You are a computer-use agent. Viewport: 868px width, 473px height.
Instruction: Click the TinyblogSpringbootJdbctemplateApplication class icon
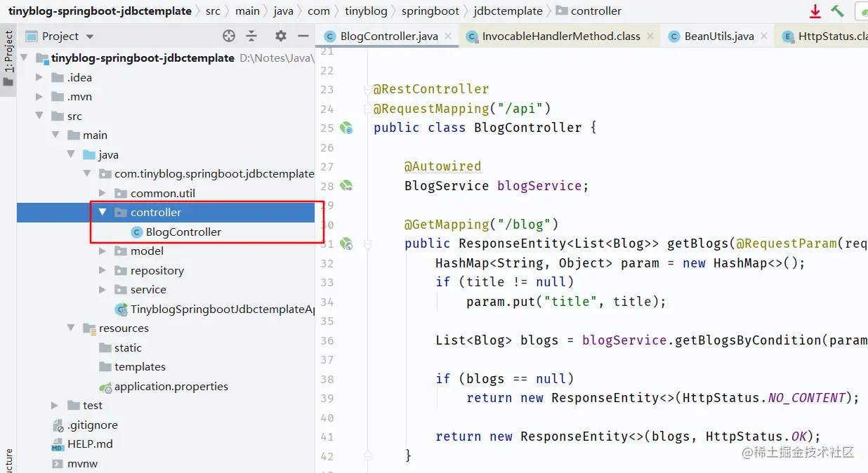click(121, 309)
